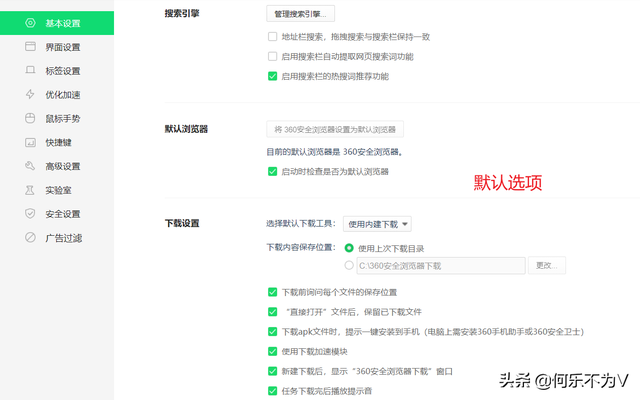Open the 界面设置 section
Viewport: 640px width, 400px height.
[57, 47]
